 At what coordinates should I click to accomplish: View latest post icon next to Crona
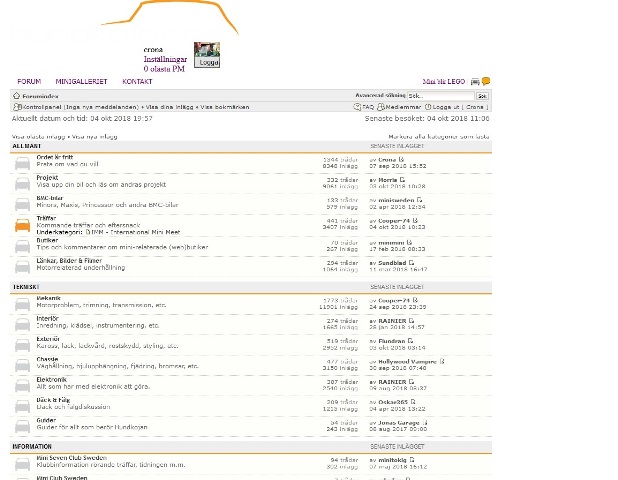[401, 159]
